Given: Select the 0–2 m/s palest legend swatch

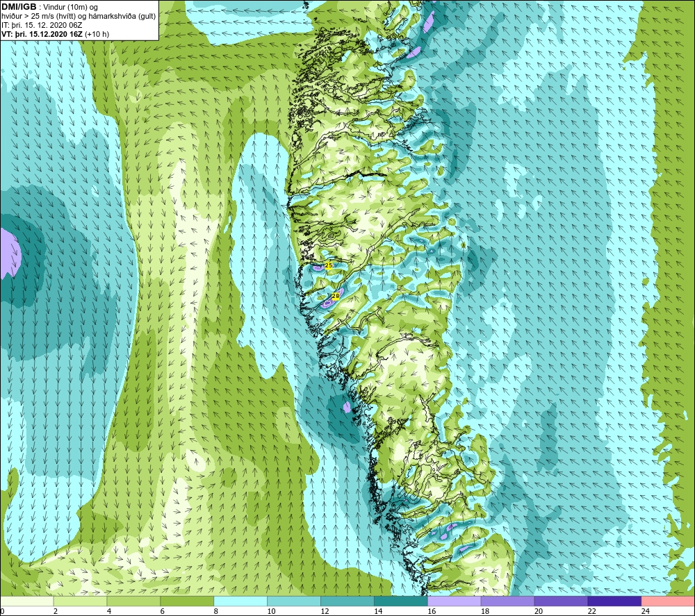Looking at the screenshot, I should tap(26, 601).
